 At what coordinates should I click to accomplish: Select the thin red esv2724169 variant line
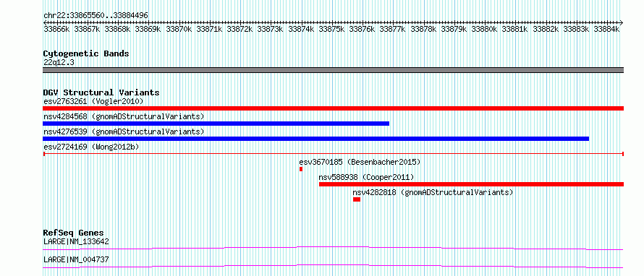pyautogui.click(x=333, y=154)
